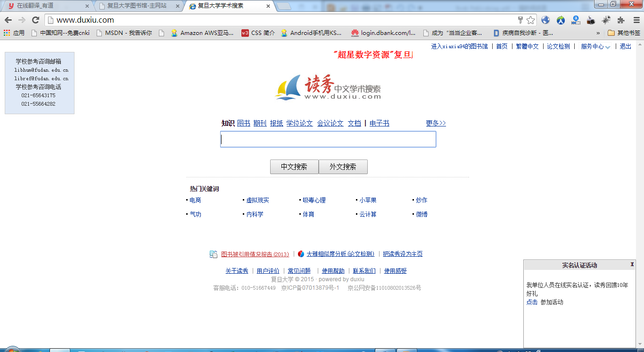This screenshot has height=352, width=644.
Task: Click 把读秀设为主页 link
Action: 403,254
